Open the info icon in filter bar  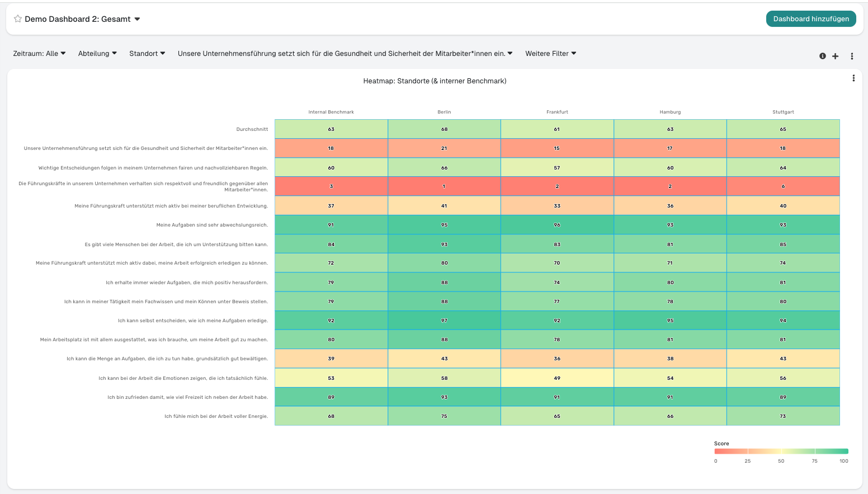click(x=823, y=56)
